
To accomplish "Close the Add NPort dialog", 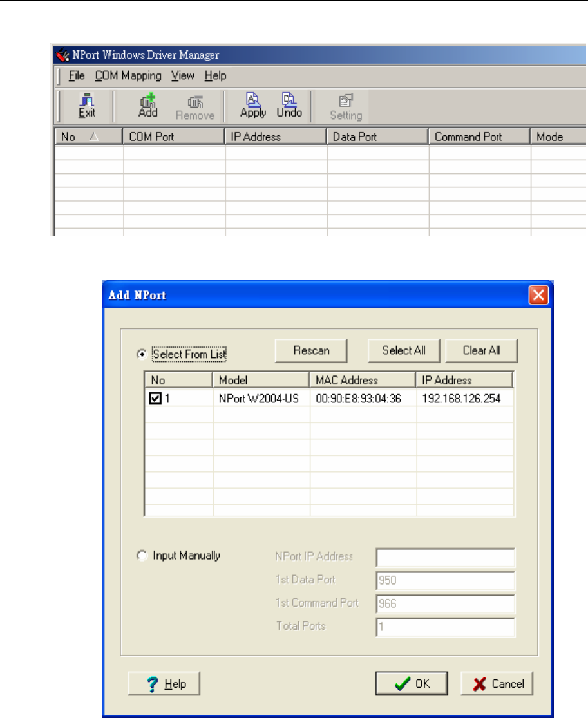I will pos(538,295).
